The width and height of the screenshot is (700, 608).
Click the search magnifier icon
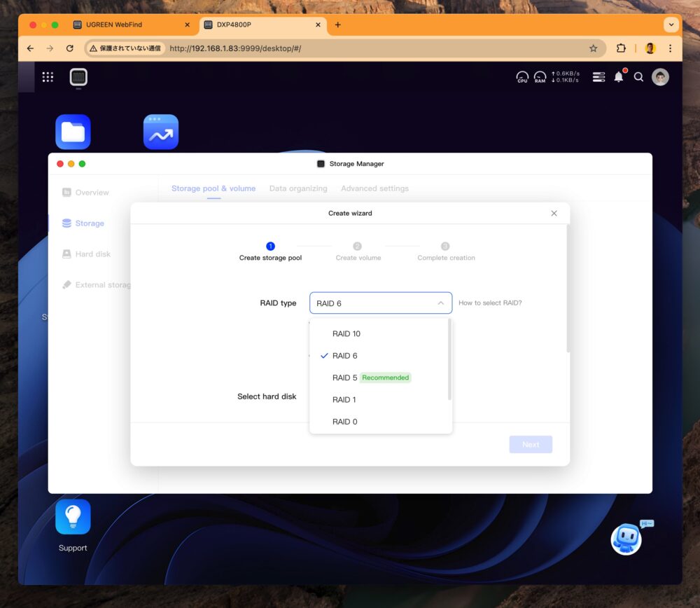[x=638, y=77]
